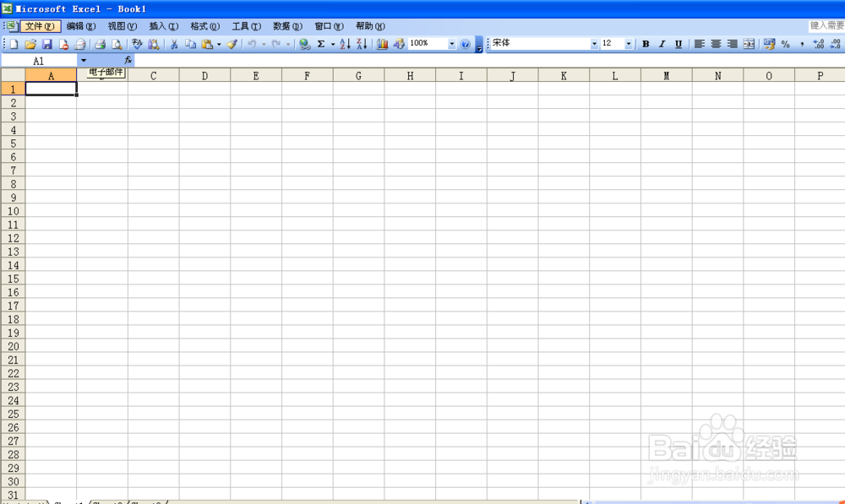This screenshot has width=845, height=504.
Task: Click the E-mail toolbar icon
Action: [x=79, y=44]
